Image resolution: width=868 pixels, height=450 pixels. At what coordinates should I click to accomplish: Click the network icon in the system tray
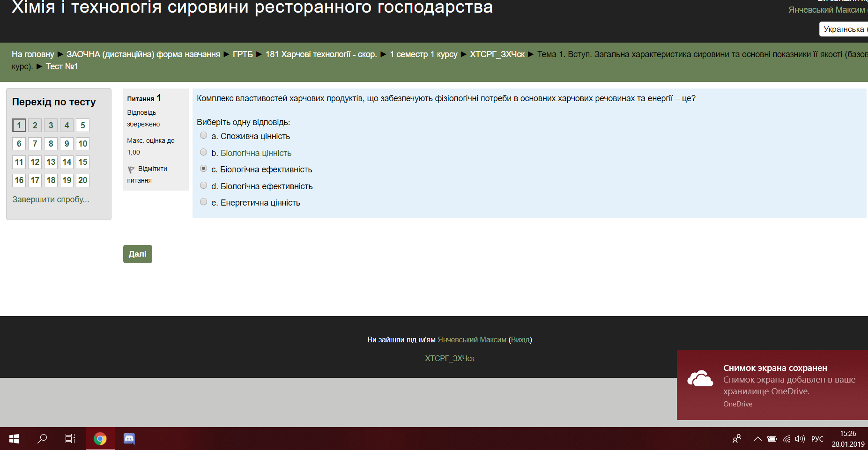pyautogui.click(x=786, y=439)
